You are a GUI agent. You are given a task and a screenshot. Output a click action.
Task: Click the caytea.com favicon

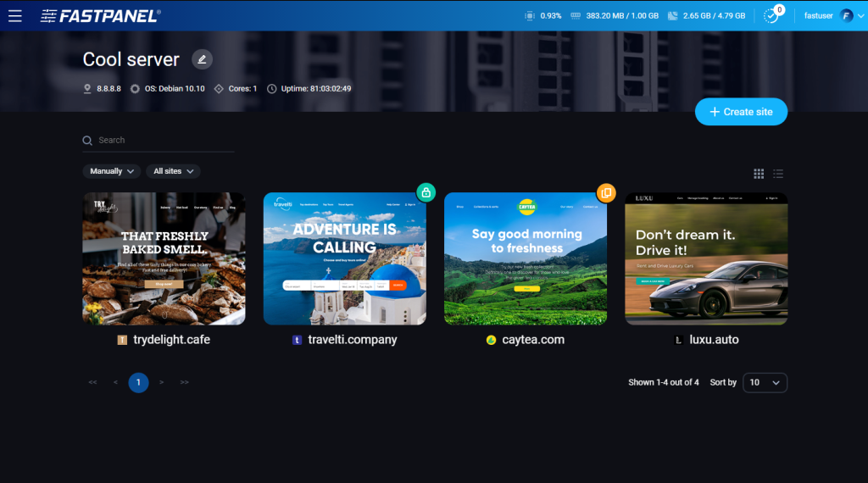(491, 340)
